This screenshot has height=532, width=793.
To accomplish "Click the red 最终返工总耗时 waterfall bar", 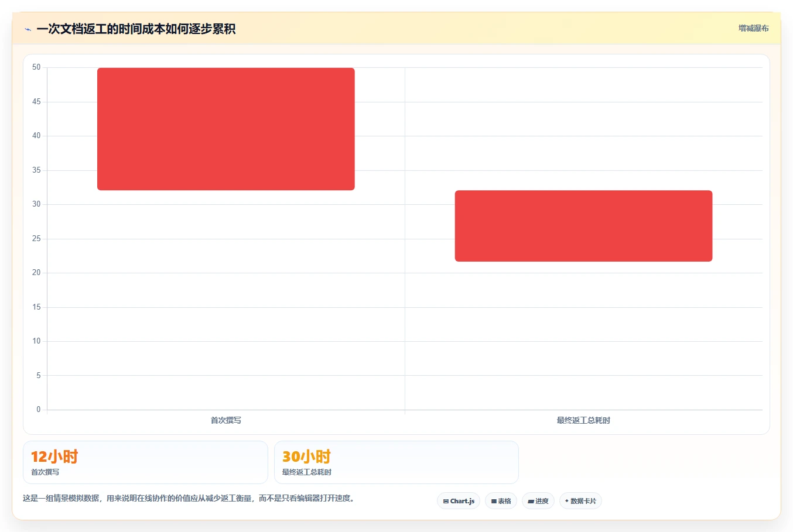I will tap(583, 226).
